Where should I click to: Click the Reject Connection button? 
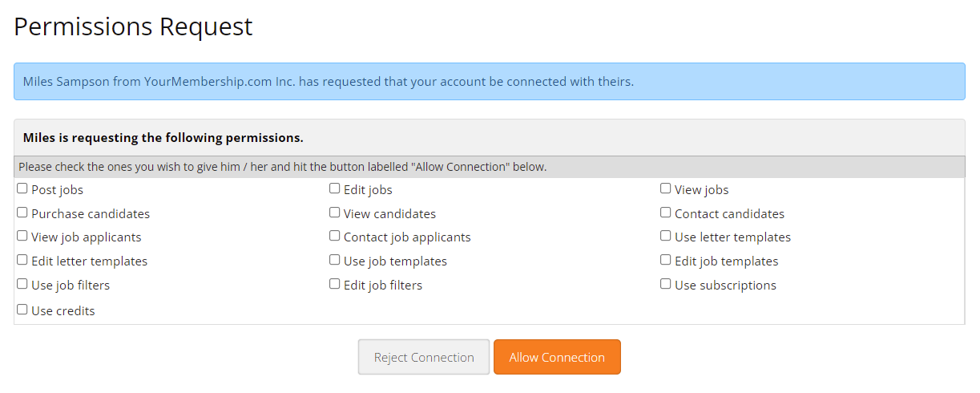(424, 357)
